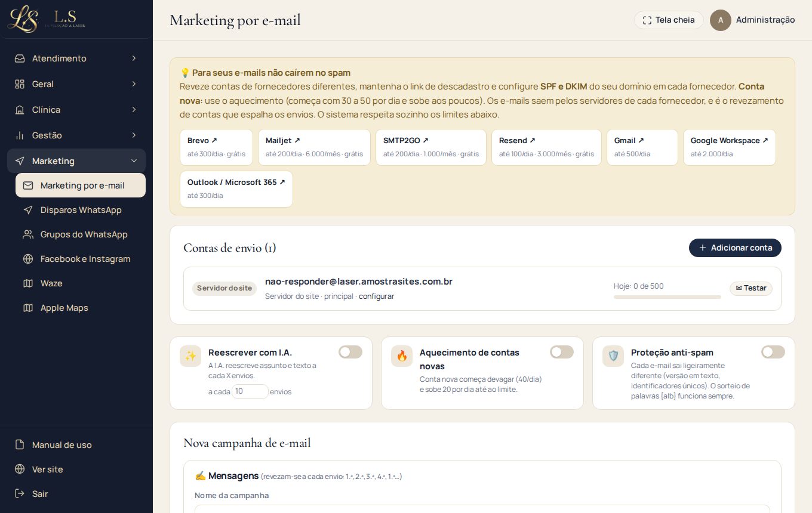
Task: Open the Mailjet provider link
Action: [314, 147]
